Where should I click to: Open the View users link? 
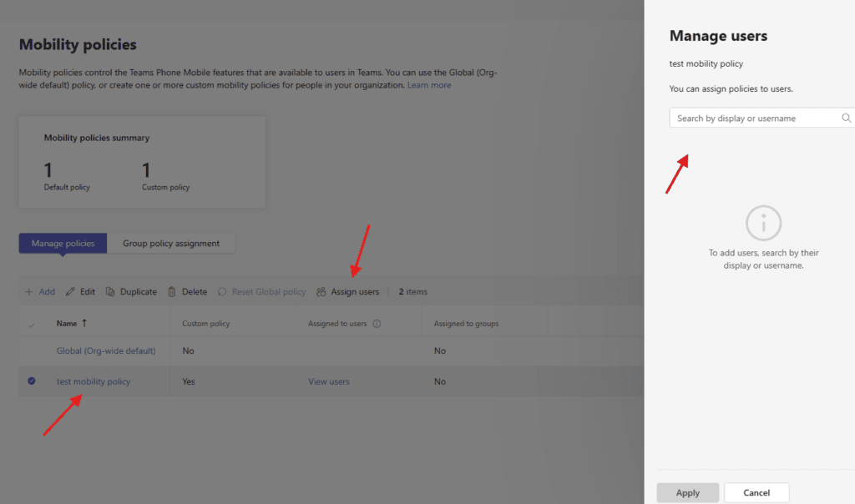329,381
